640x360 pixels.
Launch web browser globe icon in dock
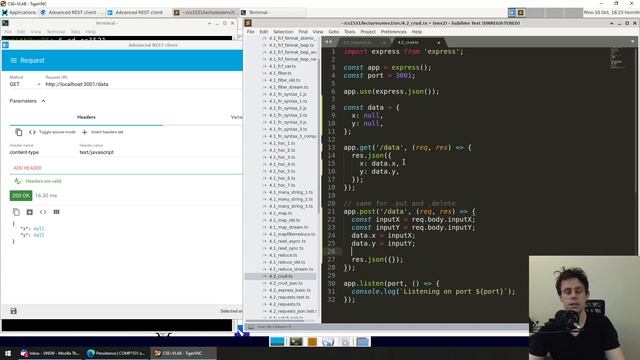(x=328, y=342)
